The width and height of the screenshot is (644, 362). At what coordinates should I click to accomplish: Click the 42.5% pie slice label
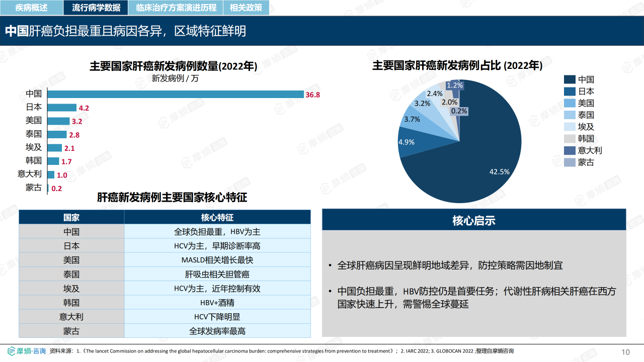click(500, 171)
